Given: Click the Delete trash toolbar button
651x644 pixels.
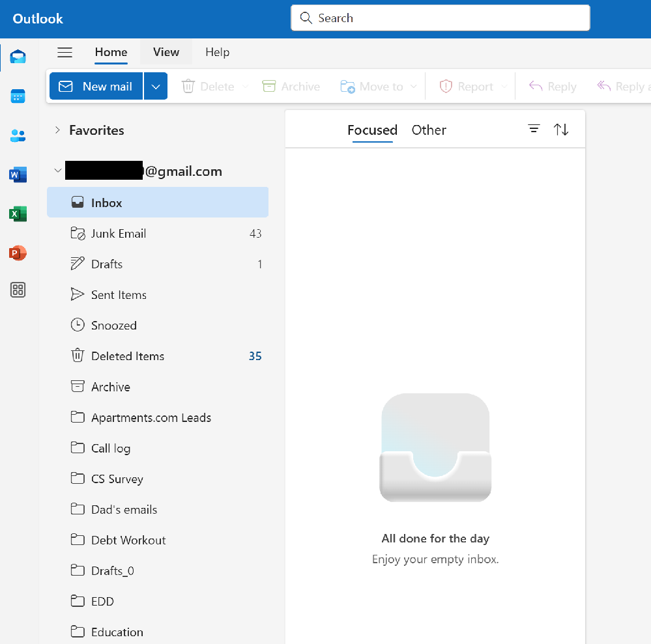Looking at the screenshot, I should pos(208,87).
